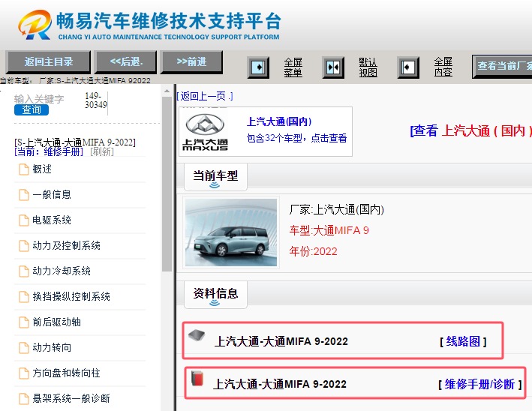
Task: Click the MIFA 9 vehicle photo
Action: 231,232
